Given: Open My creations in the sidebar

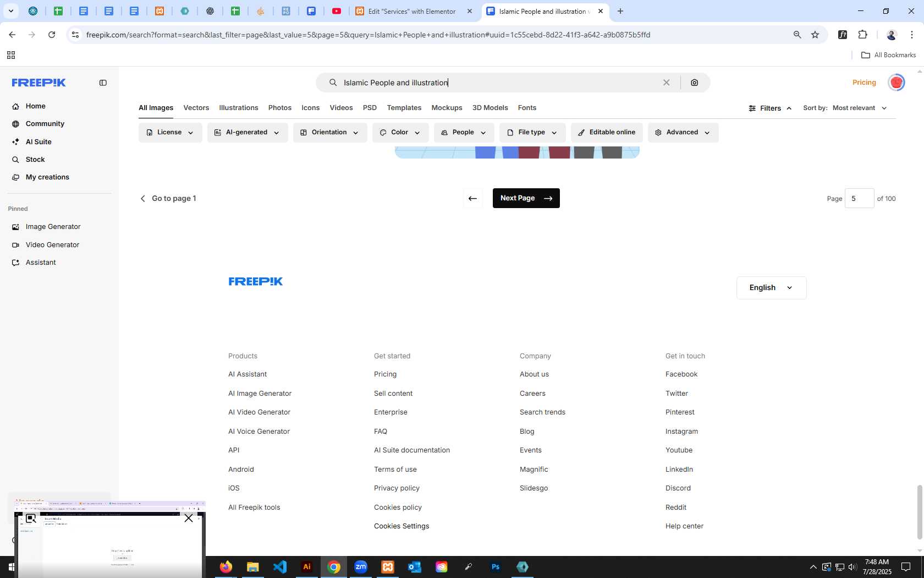Looking at the screenshot, I should (47, 177).
